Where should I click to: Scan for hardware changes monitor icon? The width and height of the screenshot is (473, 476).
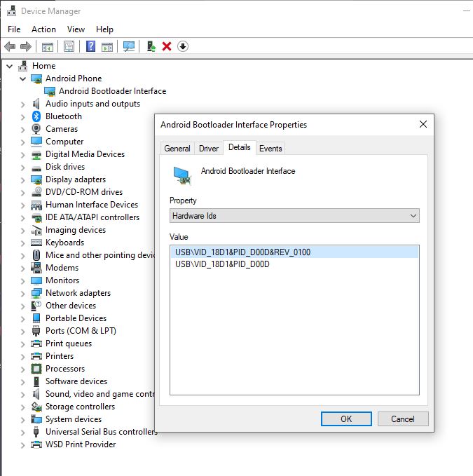click(129, 46)
